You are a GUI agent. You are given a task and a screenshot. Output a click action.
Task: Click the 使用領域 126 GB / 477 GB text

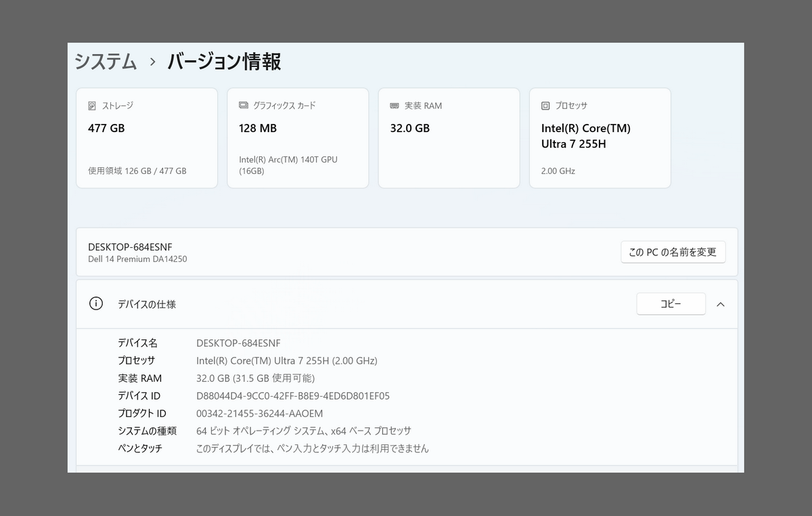pos(137,171)
